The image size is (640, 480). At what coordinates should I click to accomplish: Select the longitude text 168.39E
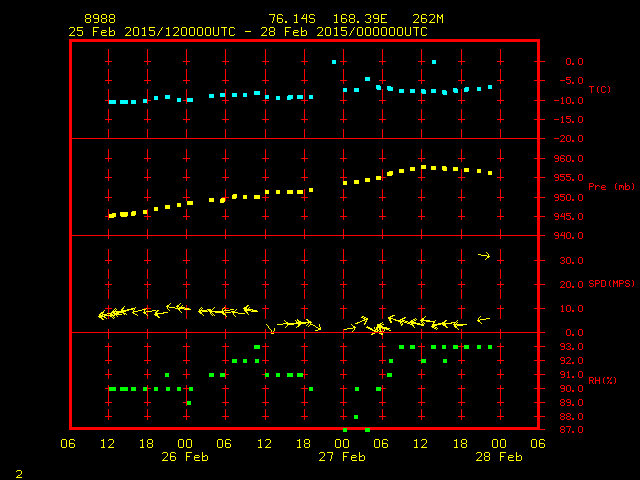[360, 19]
